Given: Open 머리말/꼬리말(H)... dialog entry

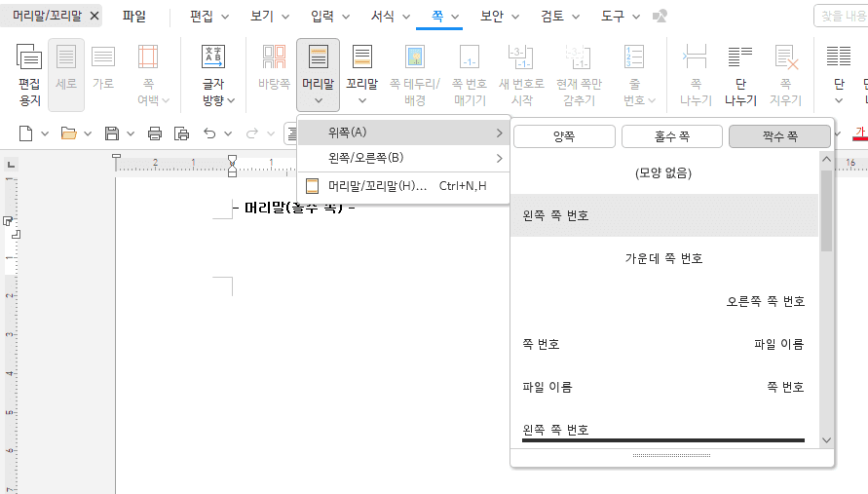Looking at the screenshot, I should point(403,186).
